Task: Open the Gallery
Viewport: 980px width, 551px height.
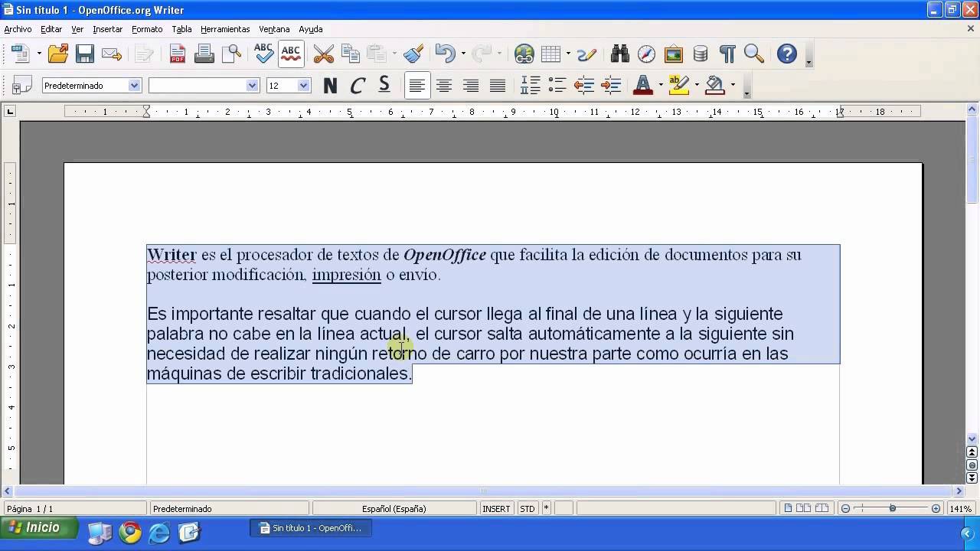Action: point(673,54)
